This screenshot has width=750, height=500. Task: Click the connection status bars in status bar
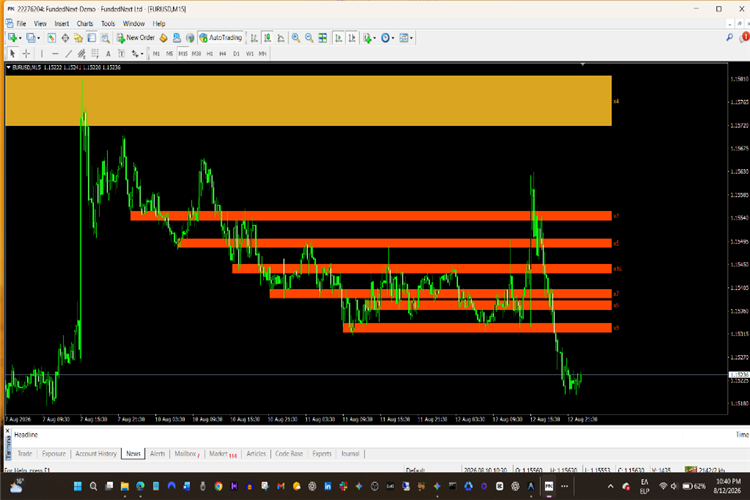coord(690,470)
